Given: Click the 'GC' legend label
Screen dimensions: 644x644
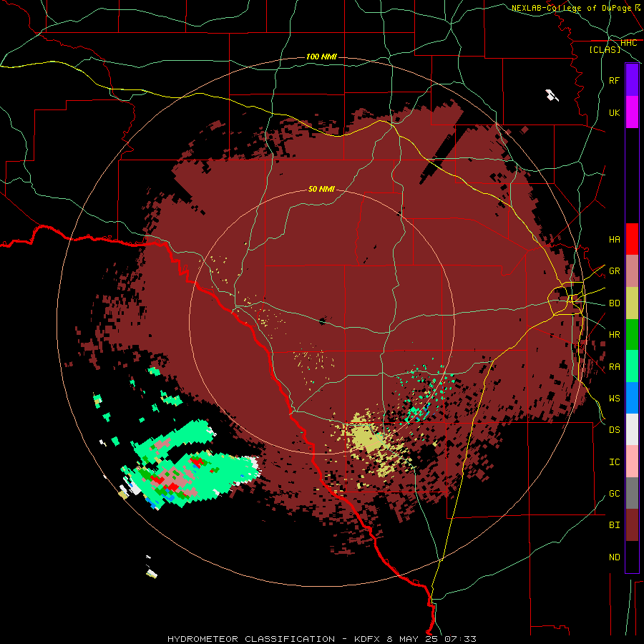Looking at the screenshot, I should click(x=615, y=493).
